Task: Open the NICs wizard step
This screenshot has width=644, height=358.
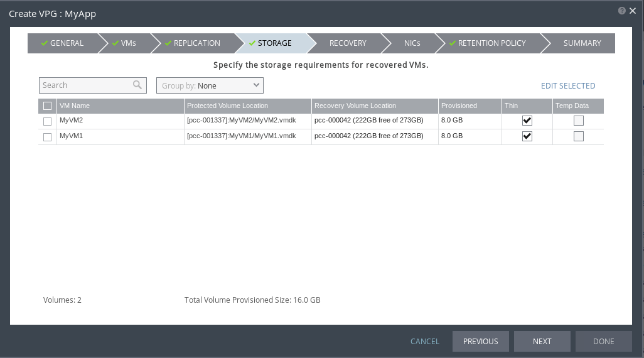Action: pos(412,43)
